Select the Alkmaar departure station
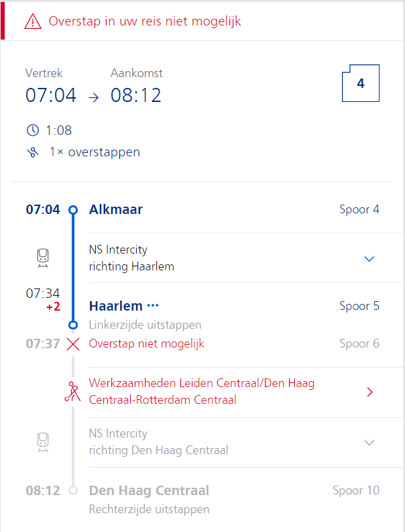The width and height of the screenshot is (405, 532). [115, 209]
